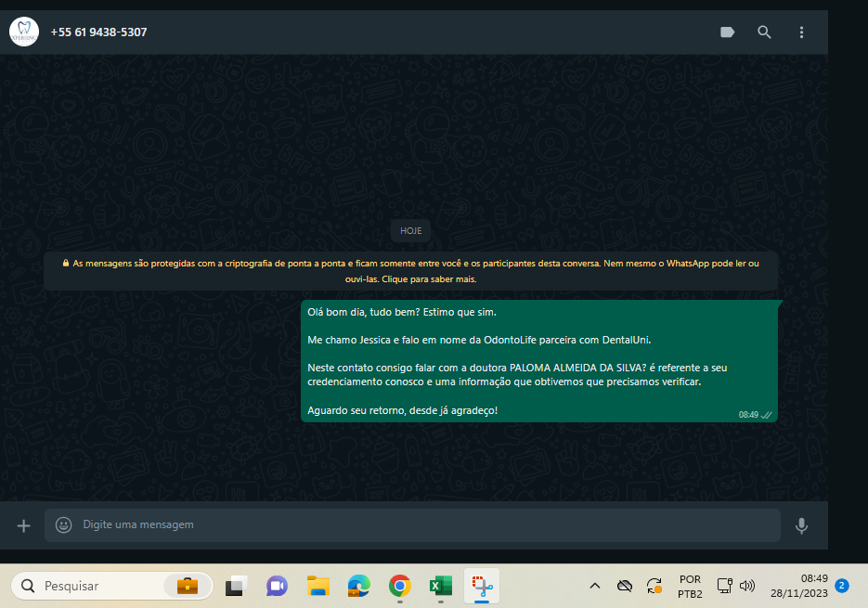Viewport: 868px width, 608px height.
Task: Switch to Excel on the taskbar
Action: tap(441, 586)
